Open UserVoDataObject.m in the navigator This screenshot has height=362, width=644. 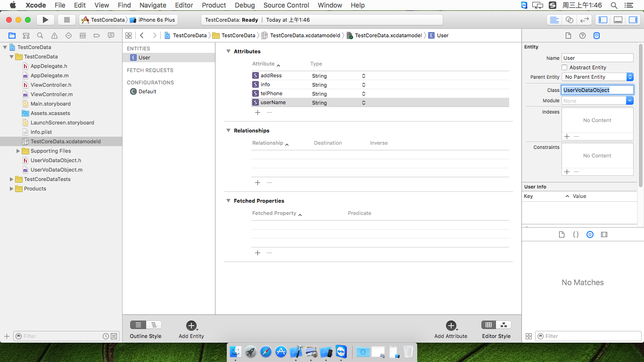[x=57, y=170]
